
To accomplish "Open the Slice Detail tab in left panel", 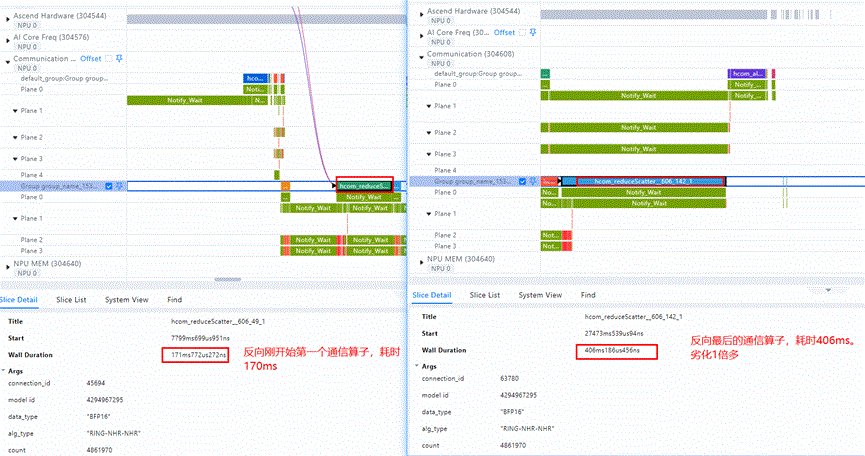I will (x=18, y=299).
